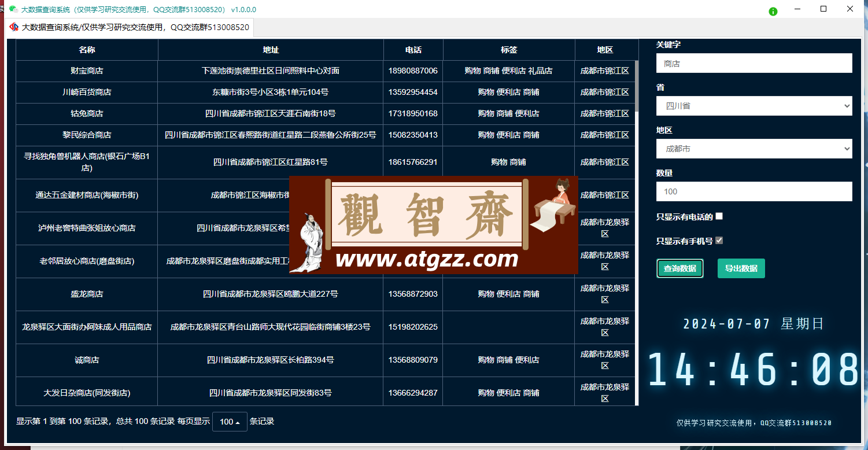Click the 地址 column header
Image resolution: width=868 pixels, height=450 pixels.
(x=271, y=50)
